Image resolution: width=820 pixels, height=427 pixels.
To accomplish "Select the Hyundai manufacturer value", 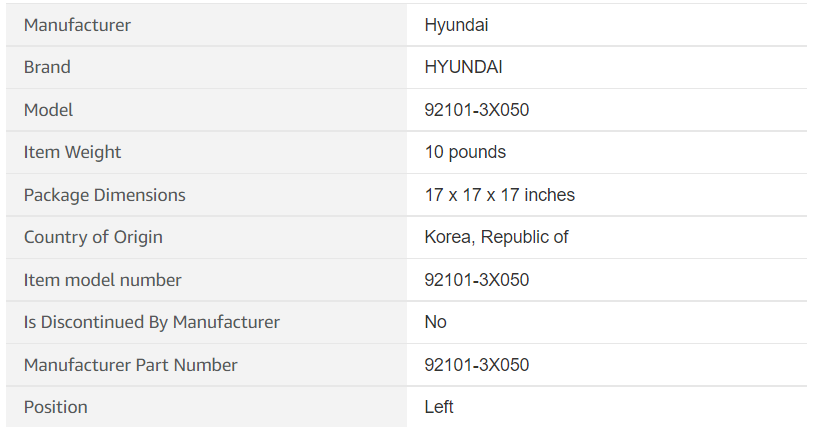I will (456, 25).
